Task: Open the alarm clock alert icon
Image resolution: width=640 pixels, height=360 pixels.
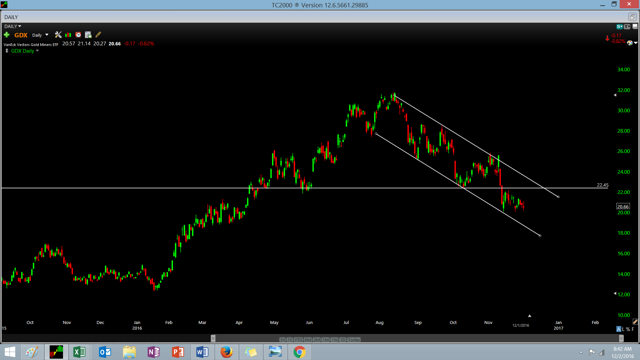Action: (78, 35)
